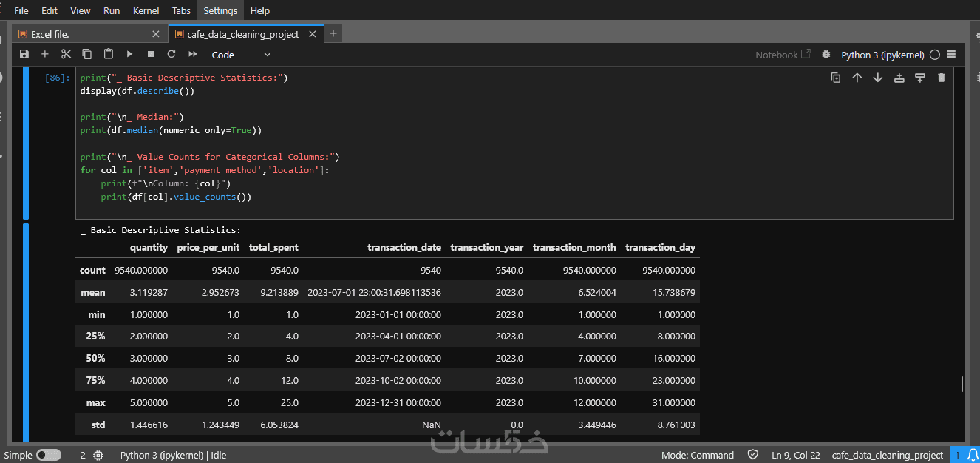Close the Excel file. tab
The height and width of the screenshot is (463, 980).
(156, 34)
